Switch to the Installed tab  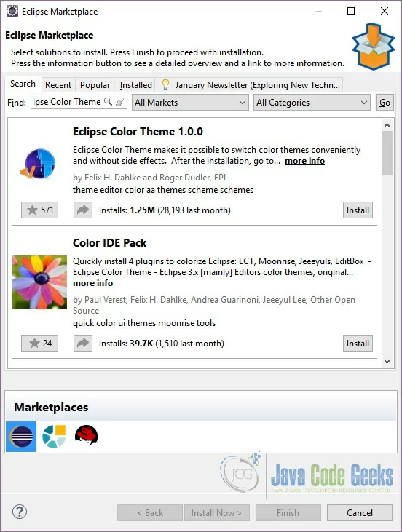click(x=135, y=85)
